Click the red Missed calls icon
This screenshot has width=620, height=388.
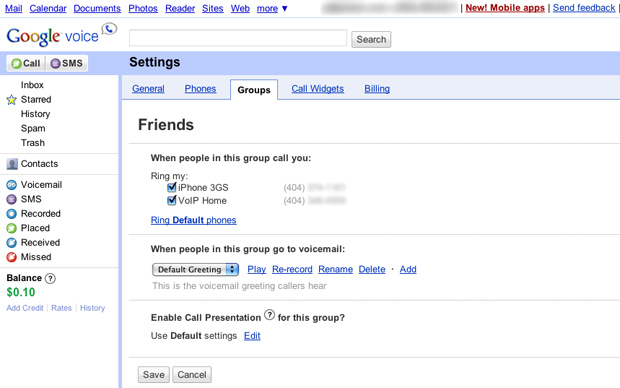point(11,257)
